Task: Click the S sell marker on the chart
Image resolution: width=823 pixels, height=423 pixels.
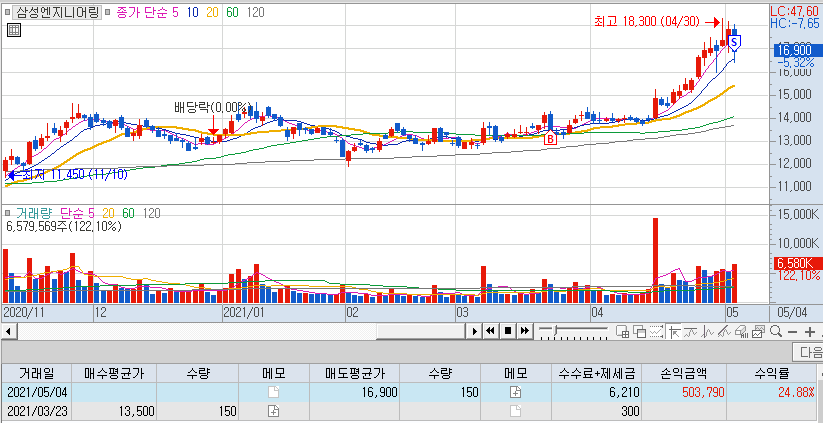Action: [735, 43]
